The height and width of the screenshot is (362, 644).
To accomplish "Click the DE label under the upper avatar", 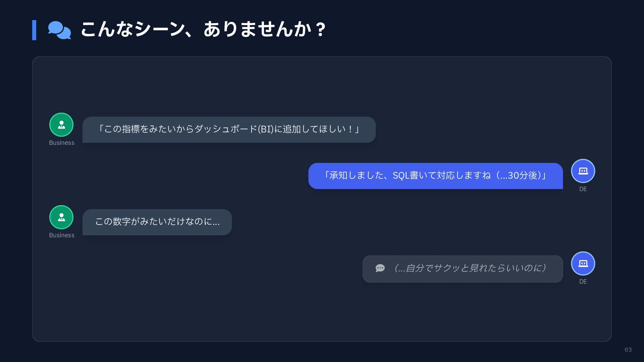I will [583, 189].
